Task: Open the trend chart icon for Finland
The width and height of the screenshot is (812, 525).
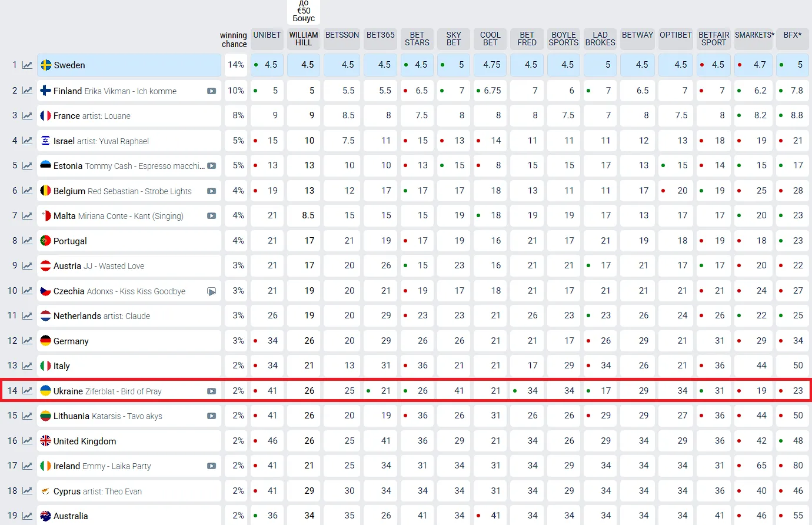Action: pos(27,91)
